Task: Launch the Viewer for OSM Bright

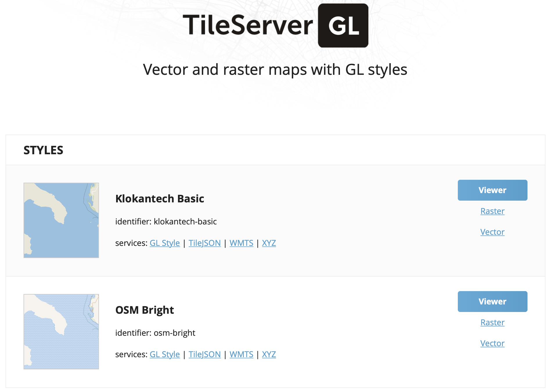Action: point(492,302)
